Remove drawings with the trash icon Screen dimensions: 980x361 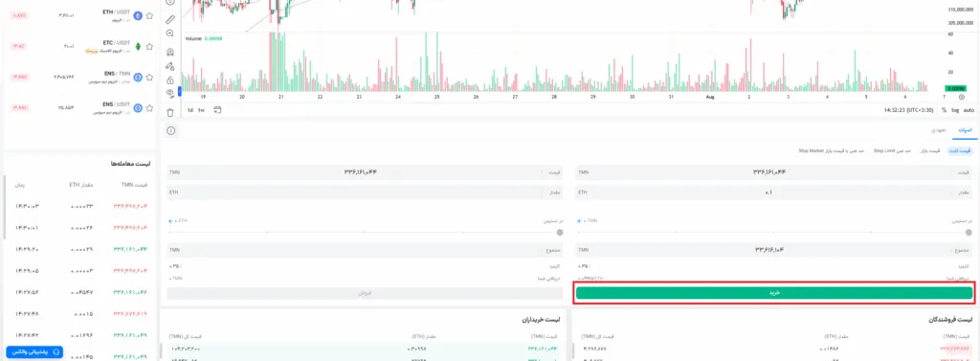170,113
